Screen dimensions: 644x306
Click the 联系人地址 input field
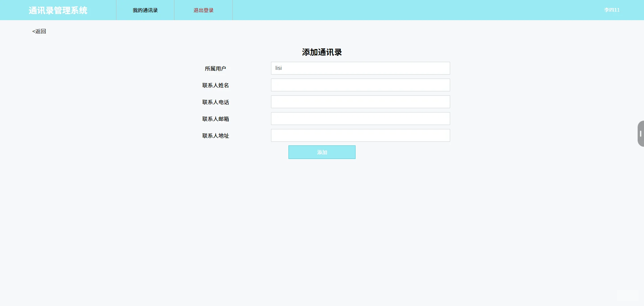pyautogui.click(x=360, y=135)
